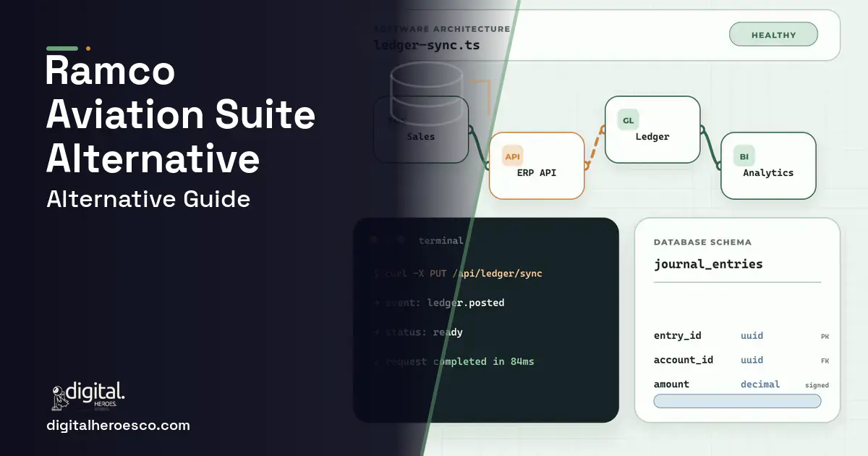Click the ledger-sync.ts file name
The width and height of the screenshot is (868, 456).
pyautogui.click(x=426, y=46)
